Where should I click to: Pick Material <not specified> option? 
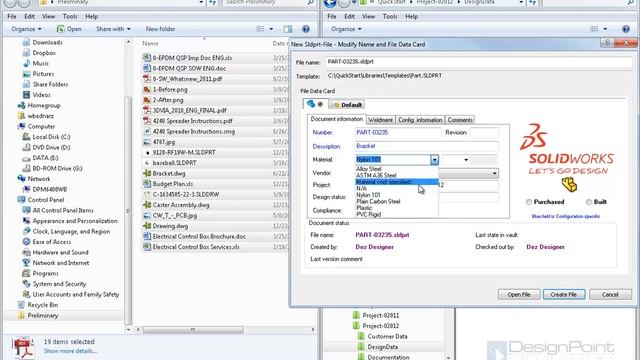397,182
